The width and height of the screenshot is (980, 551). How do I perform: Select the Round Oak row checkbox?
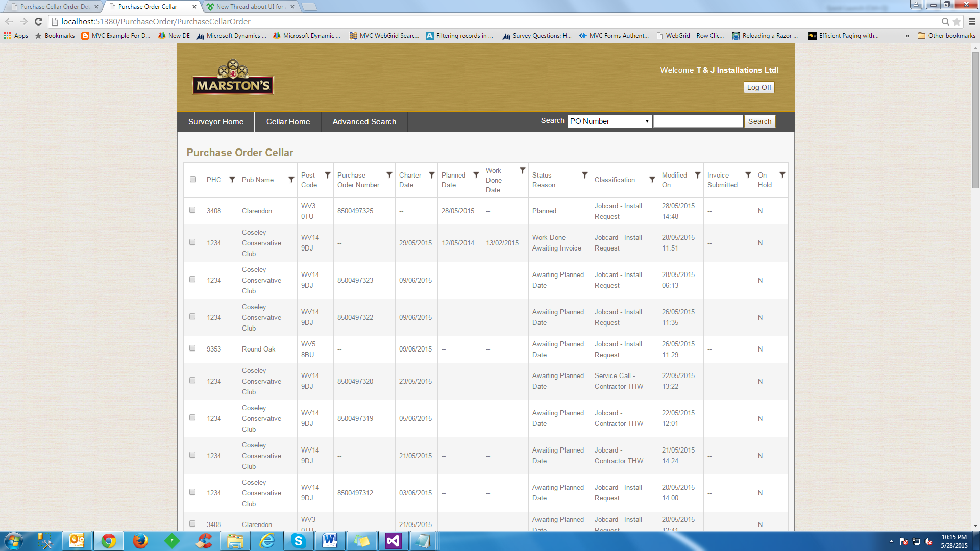[x=192, y=348]
